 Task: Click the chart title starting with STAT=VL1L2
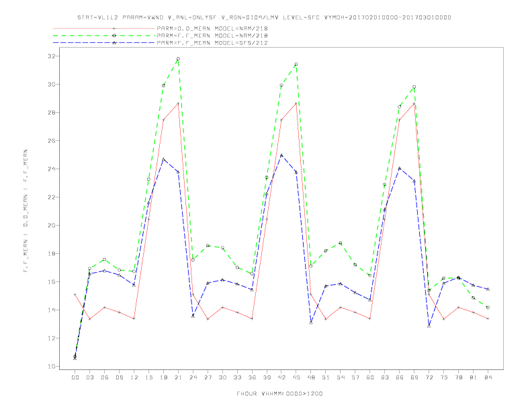pos(264,17)
